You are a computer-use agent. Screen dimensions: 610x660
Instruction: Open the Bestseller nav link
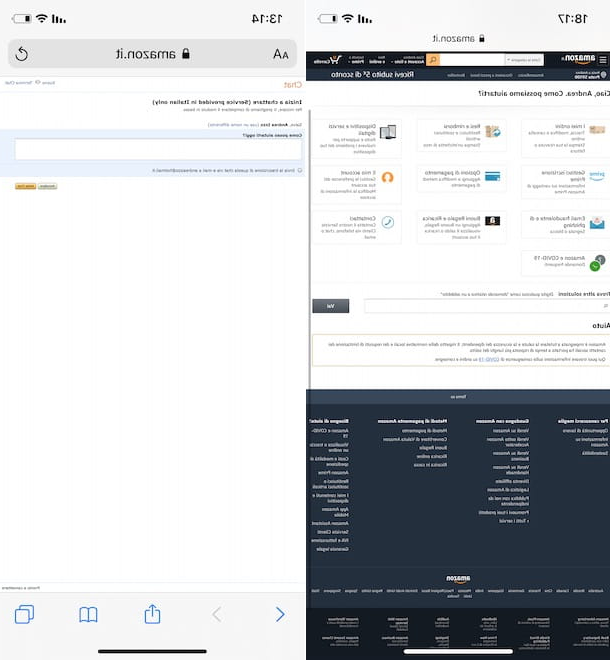tap(456, 75)
